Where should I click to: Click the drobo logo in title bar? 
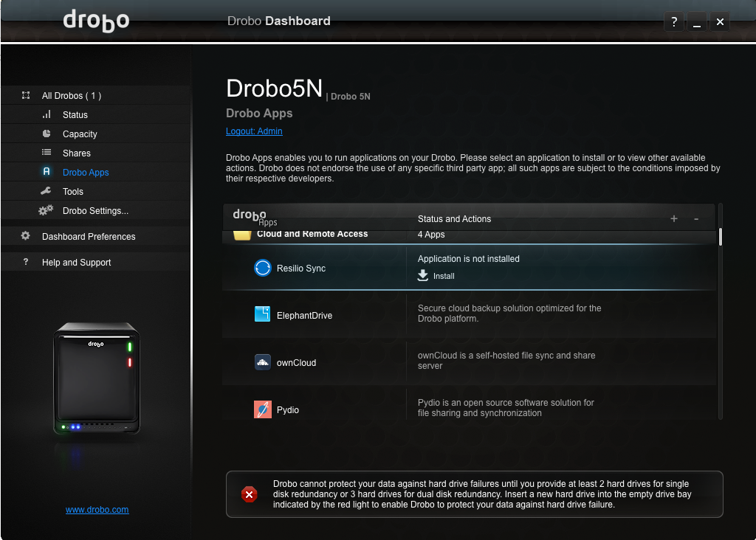pos(97,20)
